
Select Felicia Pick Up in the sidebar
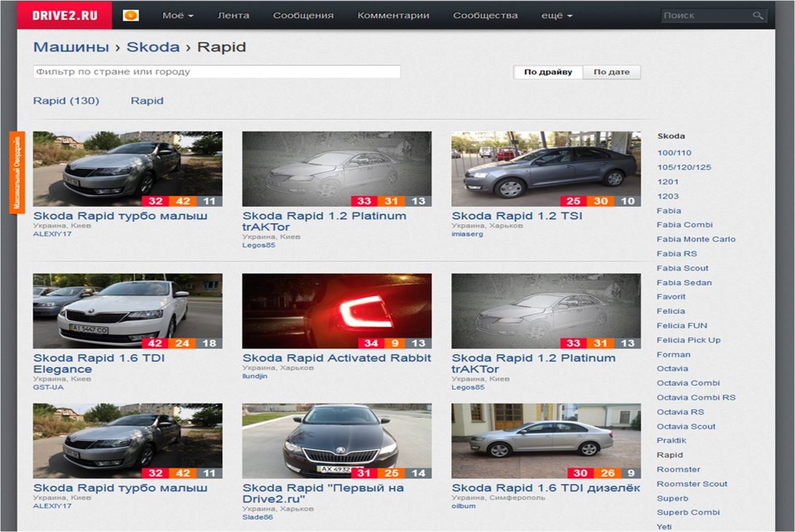coord(688,340)
